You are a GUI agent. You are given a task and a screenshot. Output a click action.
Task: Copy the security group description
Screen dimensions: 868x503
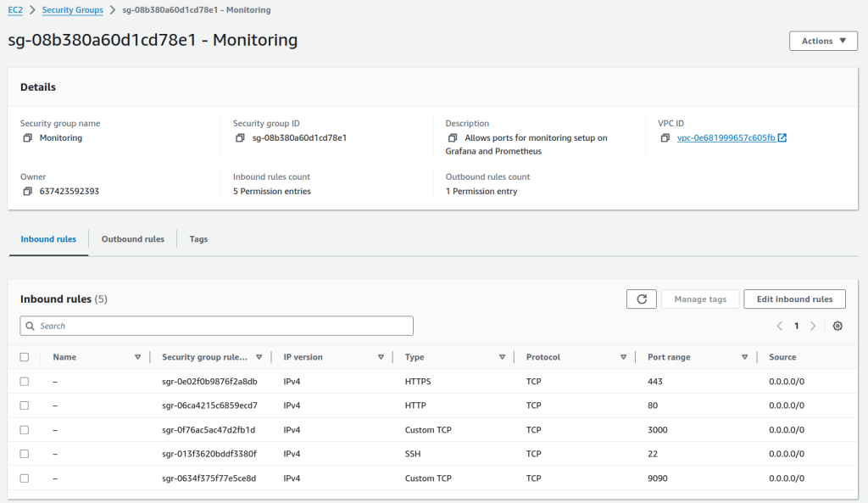coord(454,137)
